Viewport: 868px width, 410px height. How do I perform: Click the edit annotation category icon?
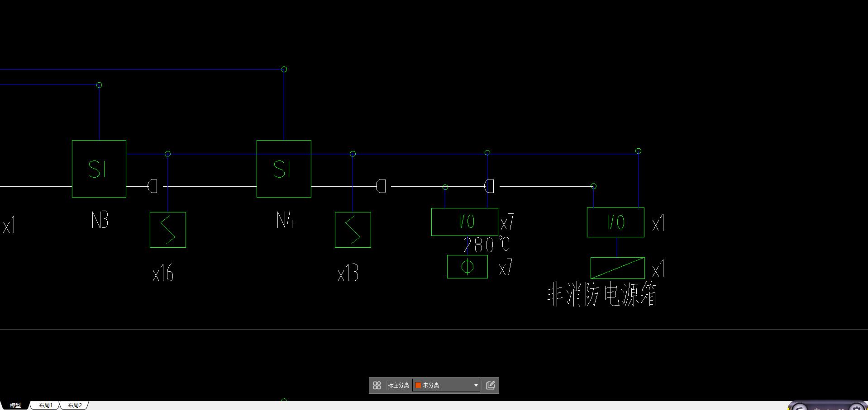pos(490,385)
